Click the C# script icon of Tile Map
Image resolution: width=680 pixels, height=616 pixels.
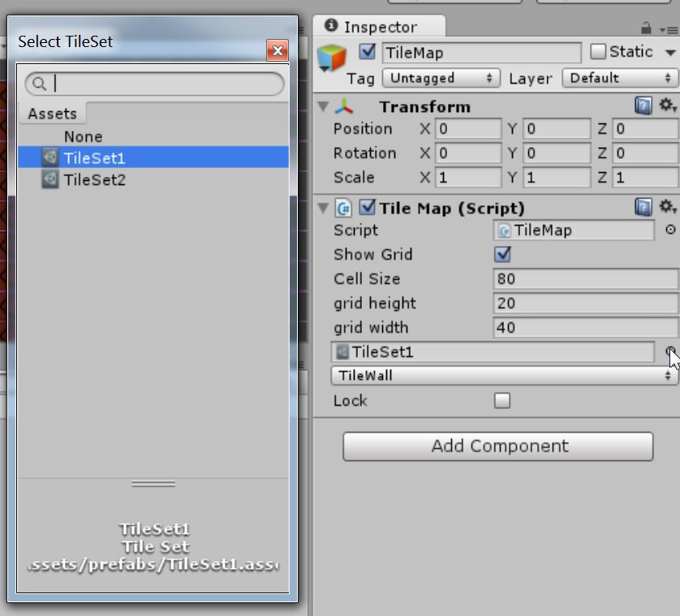pyautogui.click(x=343, y=209)
